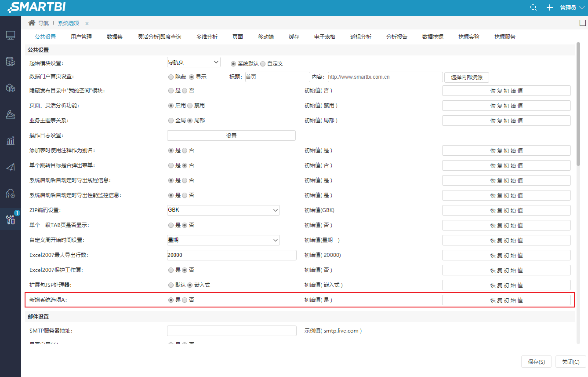This screenshot has height=377, width=588.
Task: Click 恢复初始值 for Excel2007最大导出行数
Action: coord(506,255)
